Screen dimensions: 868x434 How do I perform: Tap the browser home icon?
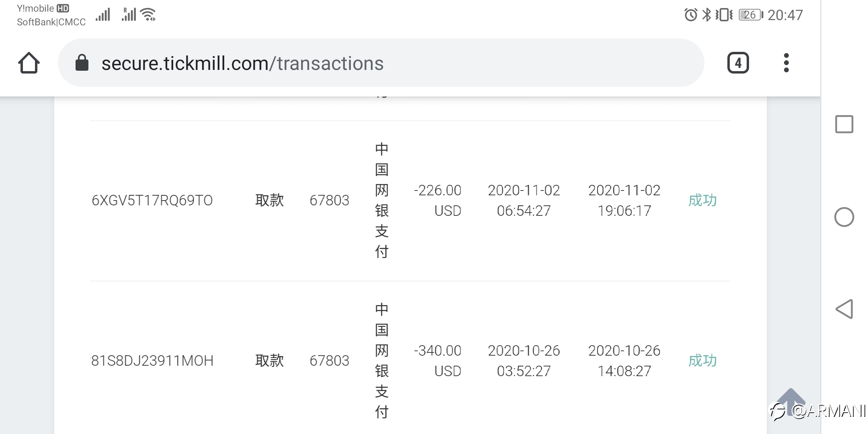(x=29, y=63)
